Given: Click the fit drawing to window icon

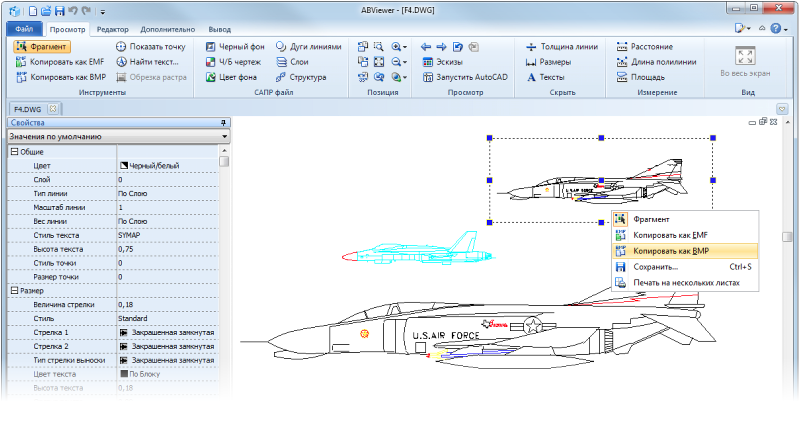Looking at the screenshot, I should pyautogui.click(x=379, y=62).
